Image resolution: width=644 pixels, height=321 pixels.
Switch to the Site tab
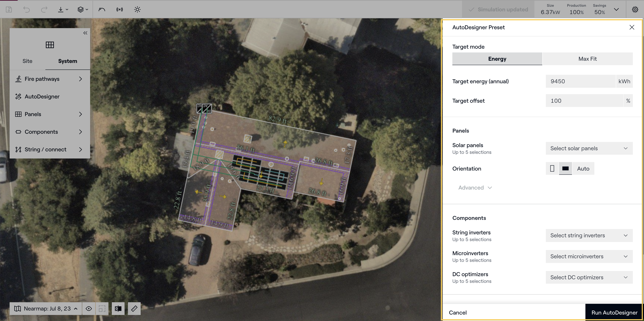tap(27, 61)
